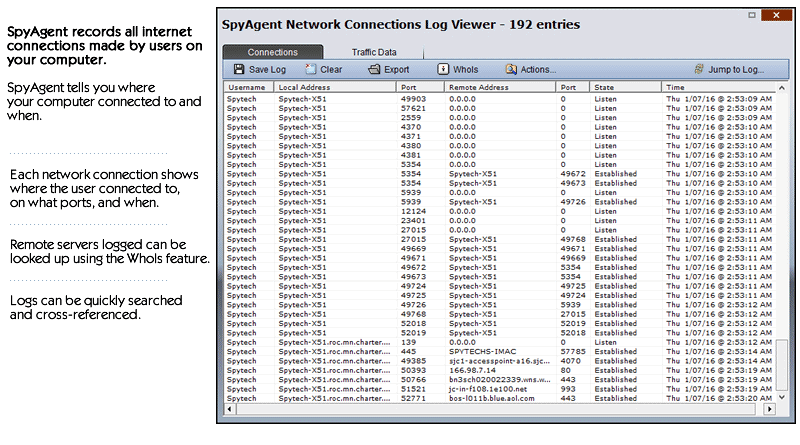Select row with local port 52771

coord(500,398)
